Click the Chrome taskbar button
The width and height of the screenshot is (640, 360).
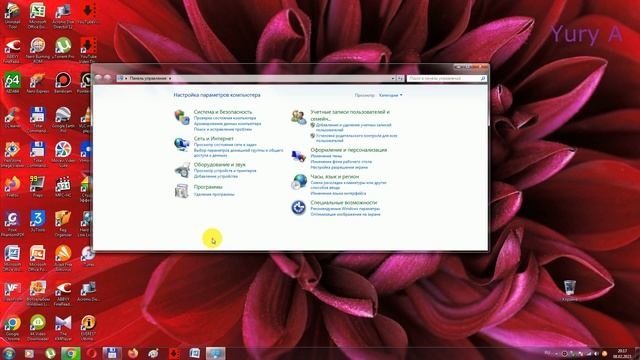pyautogui.click(x=71, y=353)
